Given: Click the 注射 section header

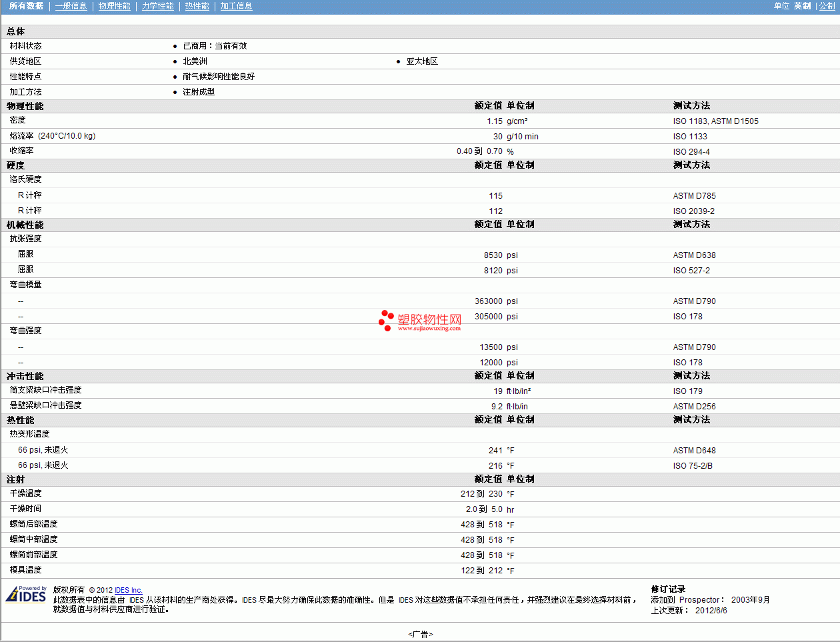Looking at the screenshot, I should 16,479.
